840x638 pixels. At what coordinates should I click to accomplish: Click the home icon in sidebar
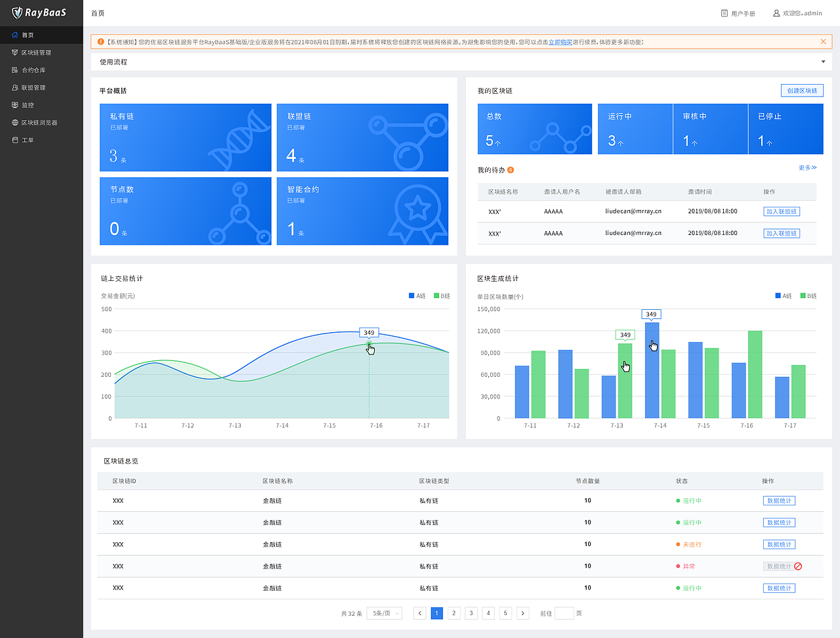pos(15,35)
